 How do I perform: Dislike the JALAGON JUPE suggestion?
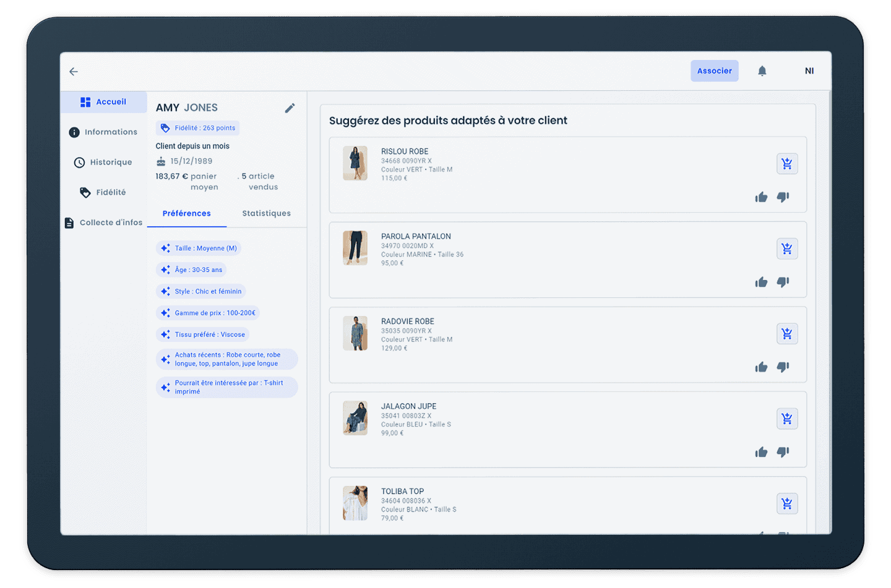[x=783, y=452]
